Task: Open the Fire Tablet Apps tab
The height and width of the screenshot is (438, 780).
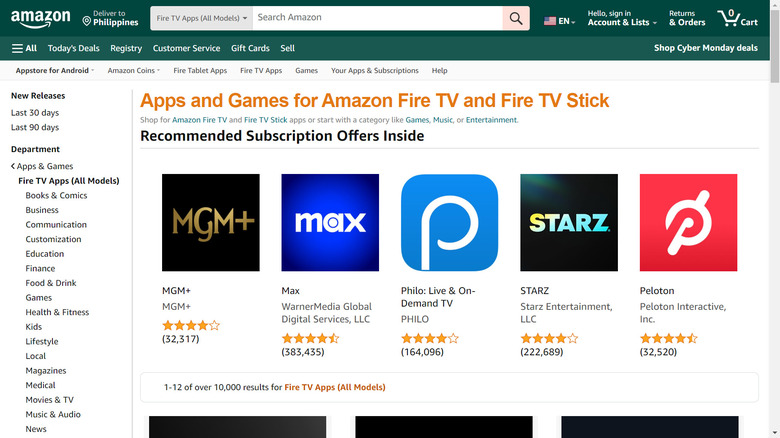Action: tap(200, 71)
